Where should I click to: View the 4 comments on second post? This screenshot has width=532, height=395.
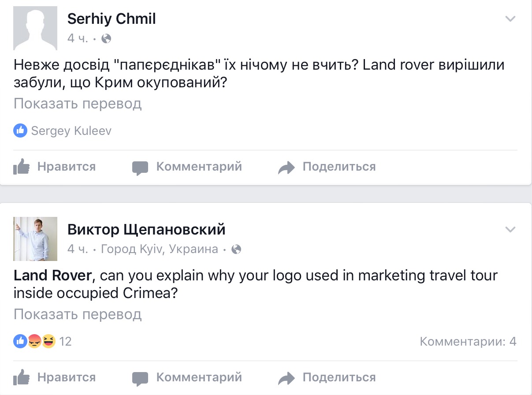pyautogui.click(x=468, y=341)
